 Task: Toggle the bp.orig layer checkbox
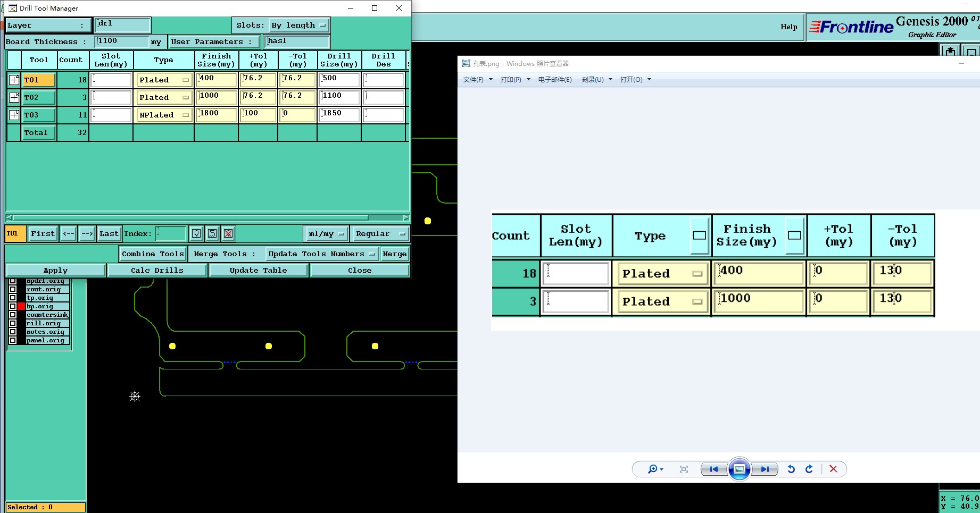tap(13, 306)
